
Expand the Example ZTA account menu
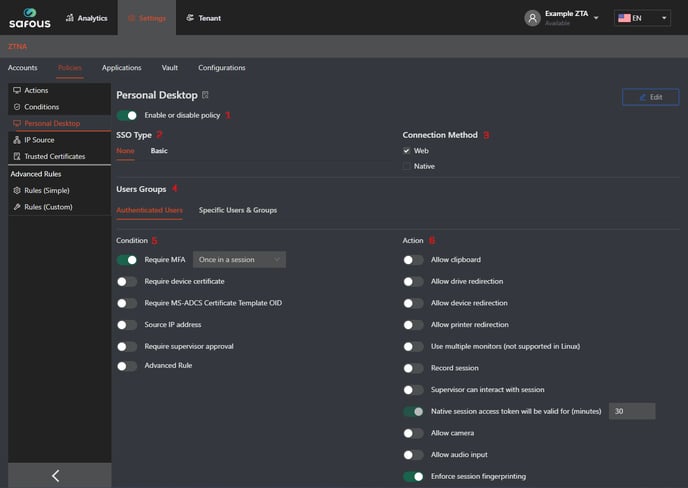click(596, 18)
